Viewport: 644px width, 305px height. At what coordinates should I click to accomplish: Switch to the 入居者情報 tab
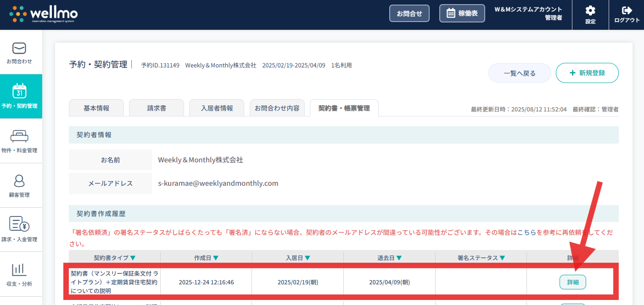(217, 108)
